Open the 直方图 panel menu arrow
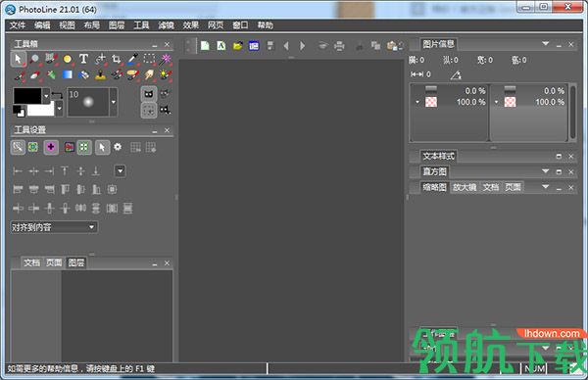The image size is (588, 380). point(546,171)
